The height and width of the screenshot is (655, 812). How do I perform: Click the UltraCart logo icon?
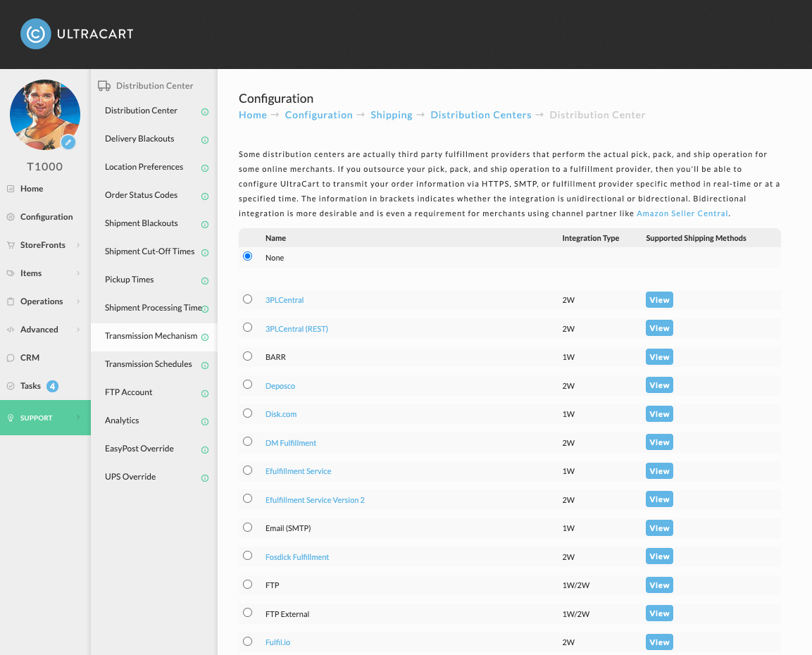[x=36, y=35]
